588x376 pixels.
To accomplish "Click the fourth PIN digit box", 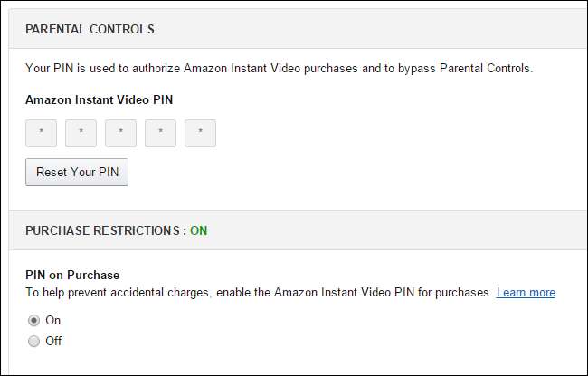I will pyautogui.click(x=160, y=132).
